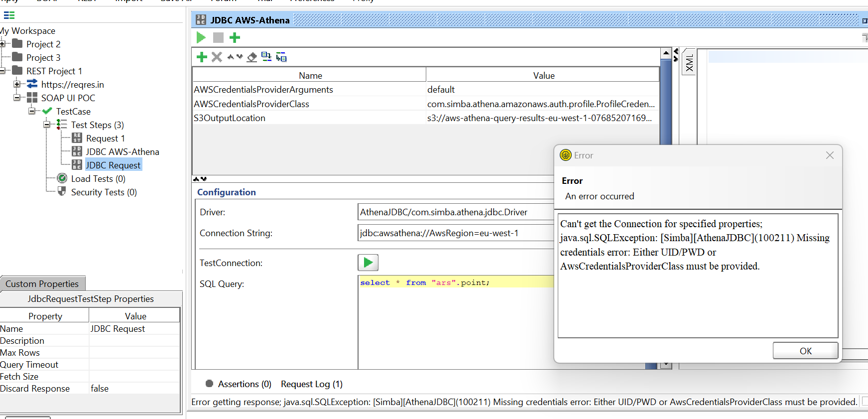Collapse the SOAP UI POC test suite
The height and width of the screenshot is (419, 868).
17,98
